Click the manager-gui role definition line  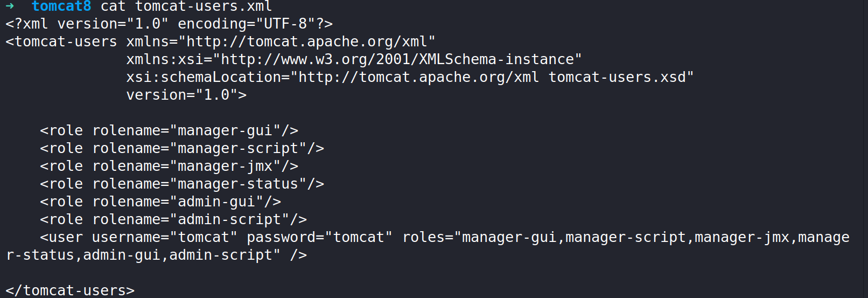pyautogui.click(x=169, y=131)
